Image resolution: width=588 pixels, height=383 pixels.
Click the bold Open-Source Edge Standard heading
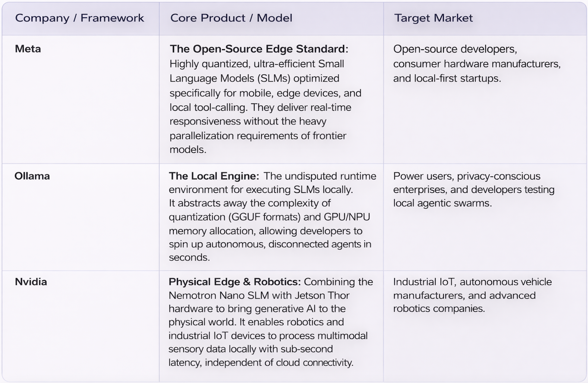[258, 49]
